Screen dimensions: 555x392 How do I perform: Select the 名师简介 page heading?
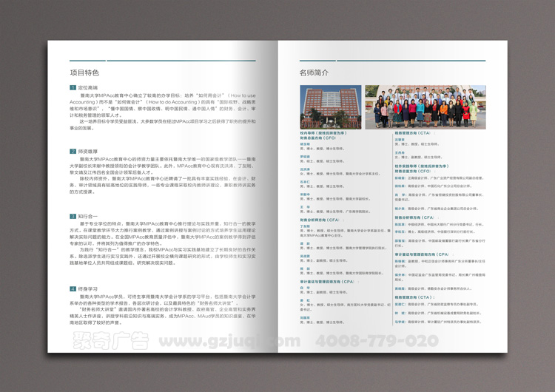coord(314,72)
